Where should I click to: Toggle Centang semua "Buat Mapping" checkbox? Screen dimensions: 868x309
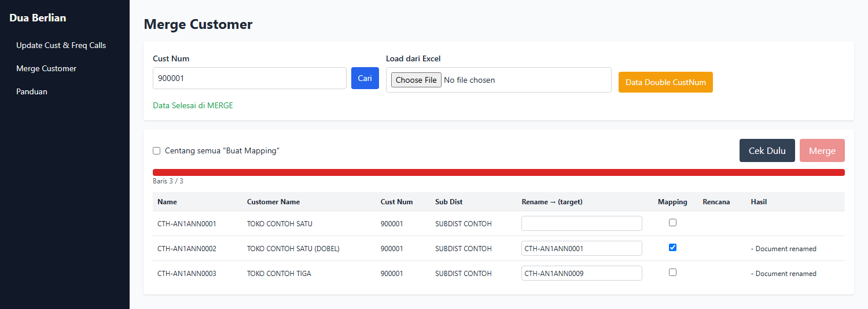[156, 151]
